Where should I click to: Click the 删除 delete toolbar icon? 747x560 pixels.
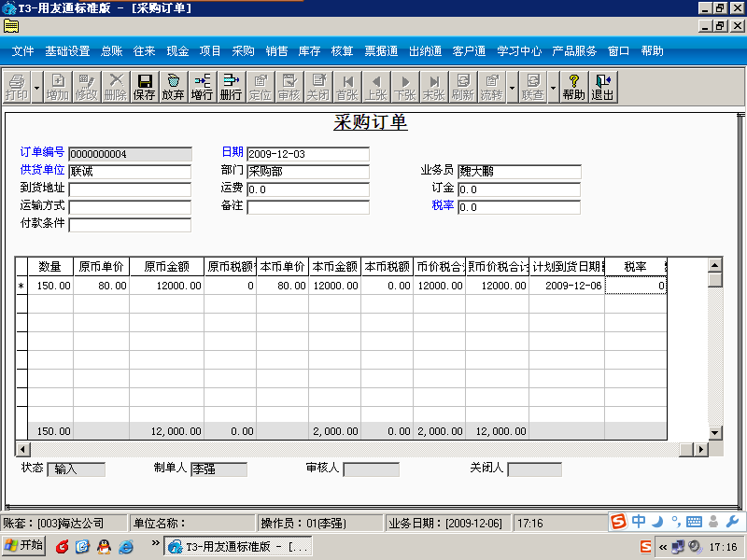115,87
